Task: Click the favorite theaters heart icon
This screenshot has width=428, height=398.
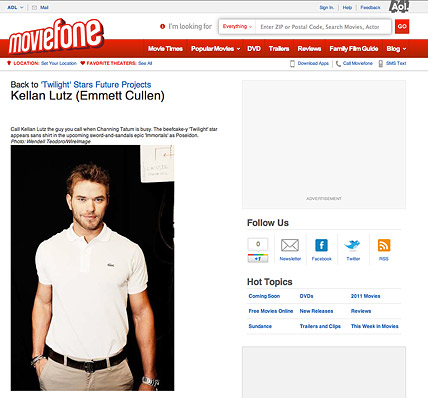Action: 82,63
